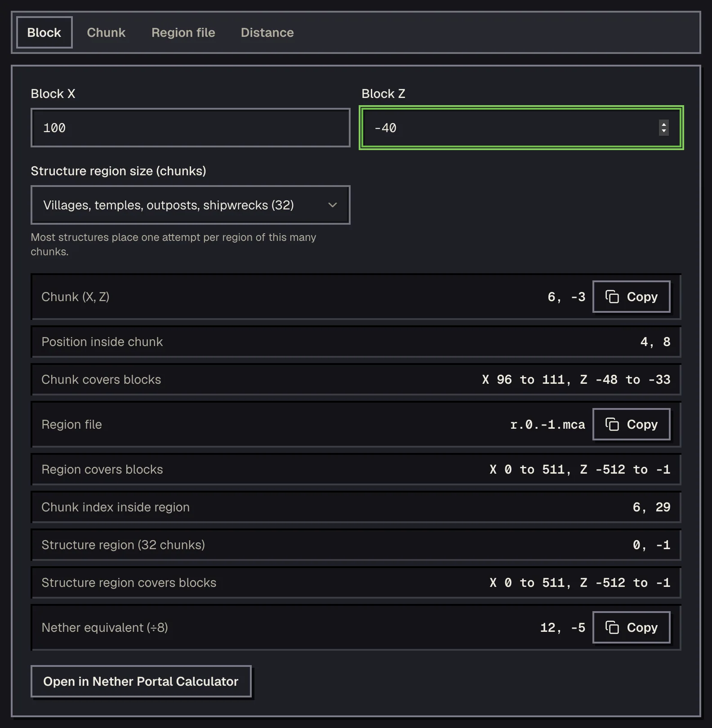The image size is (712, 728).
Task: Click the "Region file" row label
Action: (72, 424)
